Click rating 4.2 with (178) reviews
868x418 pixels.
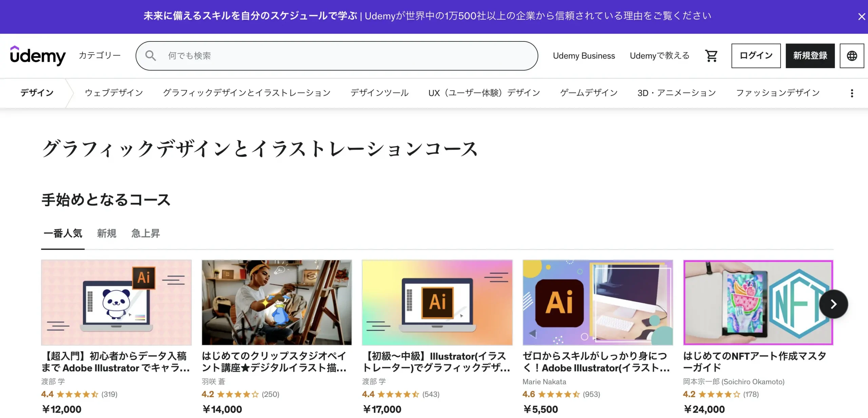click(x=721, y=394)
